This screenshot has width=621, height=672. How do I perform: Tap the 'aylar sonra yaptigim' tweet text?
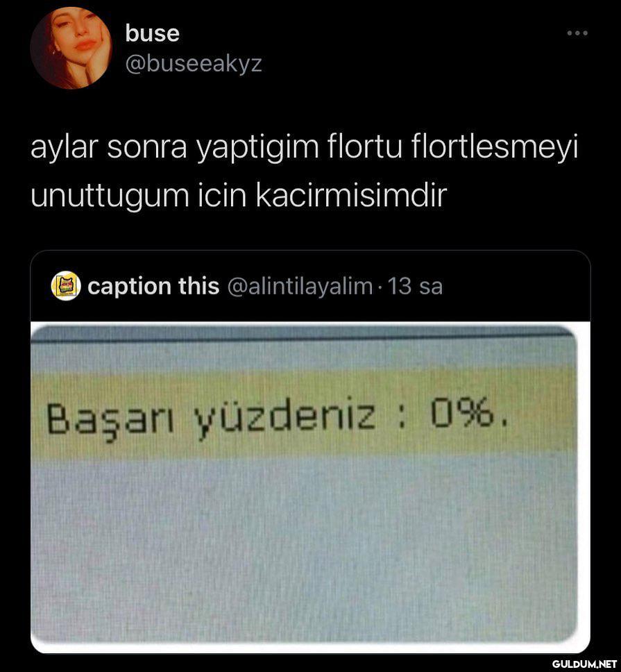pyautogui.click(x=175, y=148)
